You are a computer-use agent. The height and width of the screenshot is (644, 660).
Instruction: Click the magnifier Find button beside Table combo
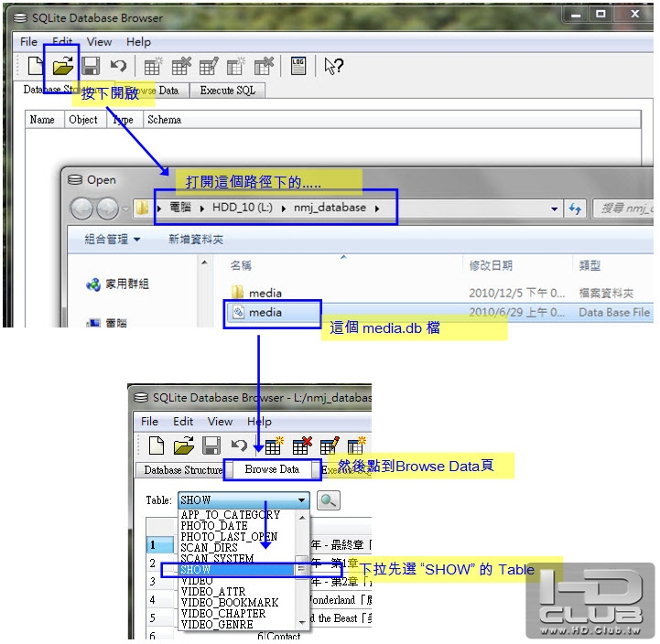click(x=328, y=500)
